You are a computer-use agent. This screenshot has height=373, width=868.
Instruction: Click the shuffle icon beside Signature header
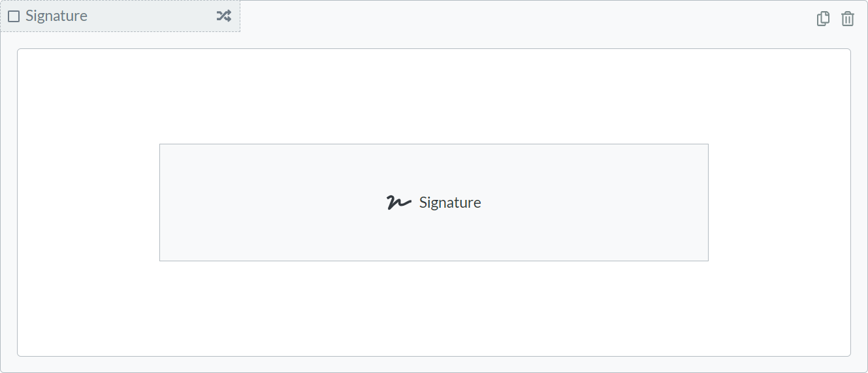click(224, 16)
